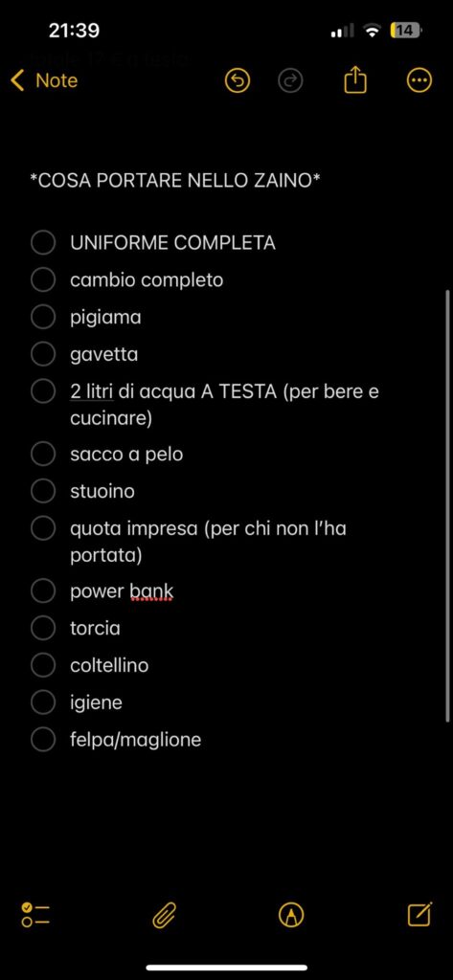Check off UNIFORME COMPLETA item
The height and width of the screenshot is (980, 453).
[43, 242]
